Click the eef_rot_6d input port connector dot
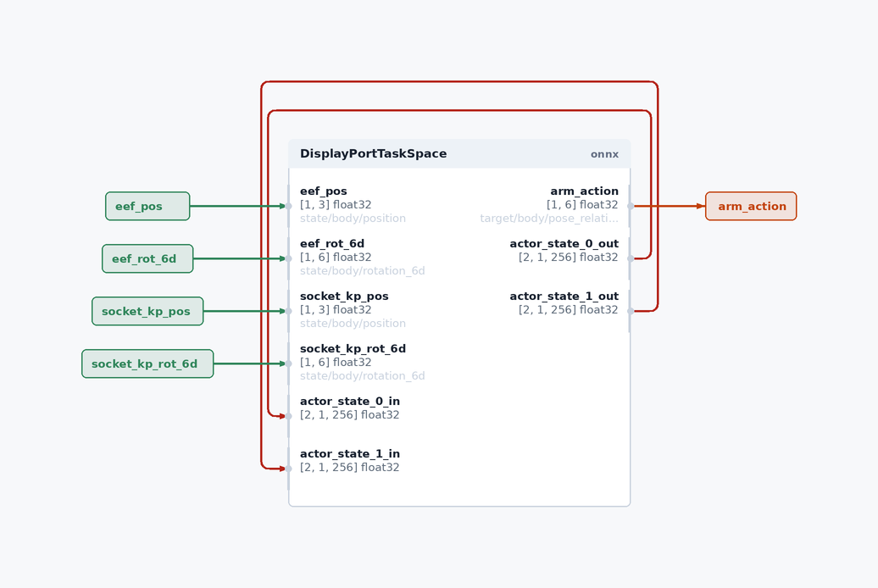 [289, 258]
